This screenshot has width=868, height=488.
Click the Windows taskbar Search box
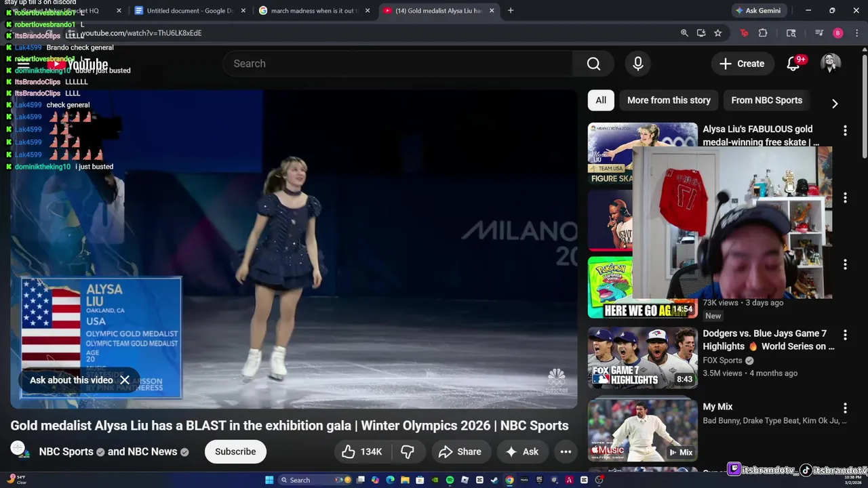315,480
